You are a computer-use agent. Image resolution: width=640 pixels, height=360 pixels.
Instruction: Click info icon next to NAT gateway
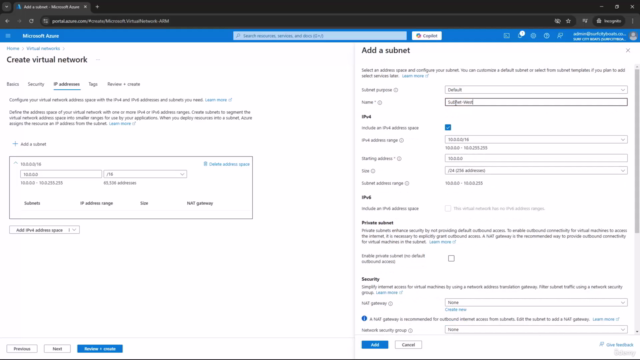tap(391, 304)
